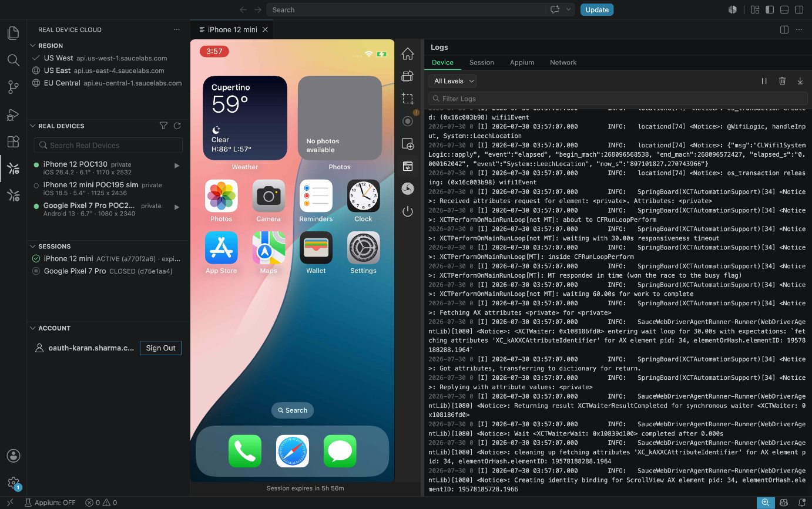Switch to the Network logs tab

point(563,62)
